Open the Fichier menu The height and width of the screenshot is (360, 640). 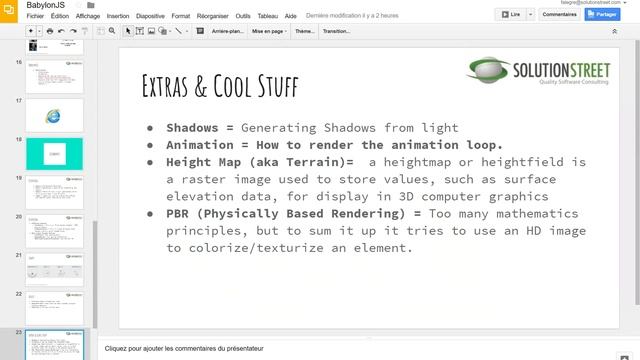[35, 16]
